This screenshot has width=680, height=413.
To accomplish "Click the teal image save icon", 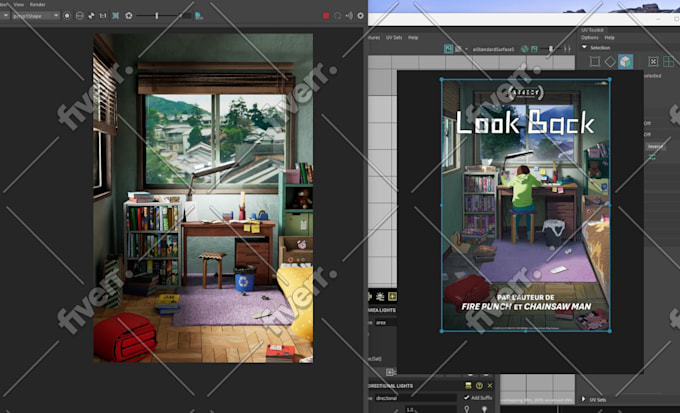I will click(199, 16).
